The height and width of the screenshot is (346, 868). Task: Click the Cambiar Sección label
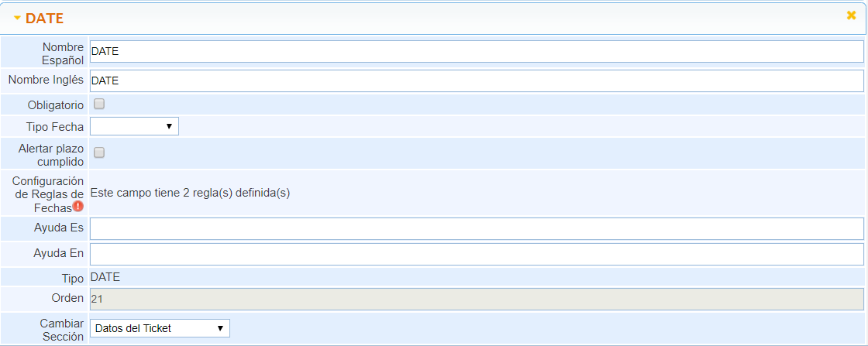coord(61,329)
